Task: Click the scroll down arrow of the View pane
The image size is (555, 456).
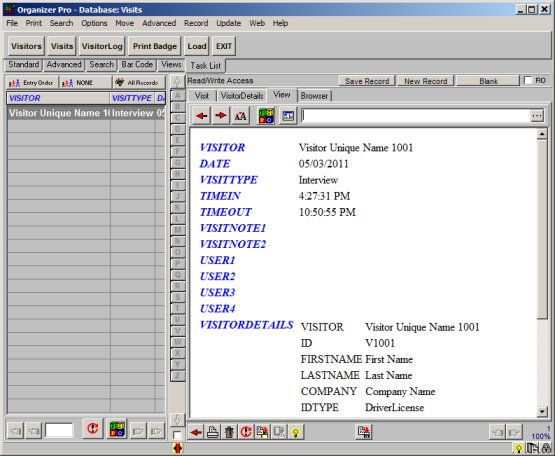Action: pos(542,411)
